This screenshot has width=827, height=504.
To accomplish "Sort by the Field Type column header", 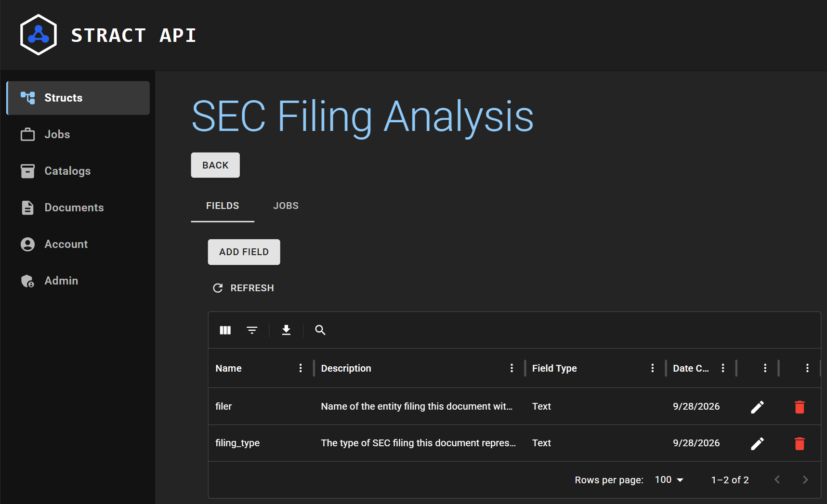I will (554, 368).
